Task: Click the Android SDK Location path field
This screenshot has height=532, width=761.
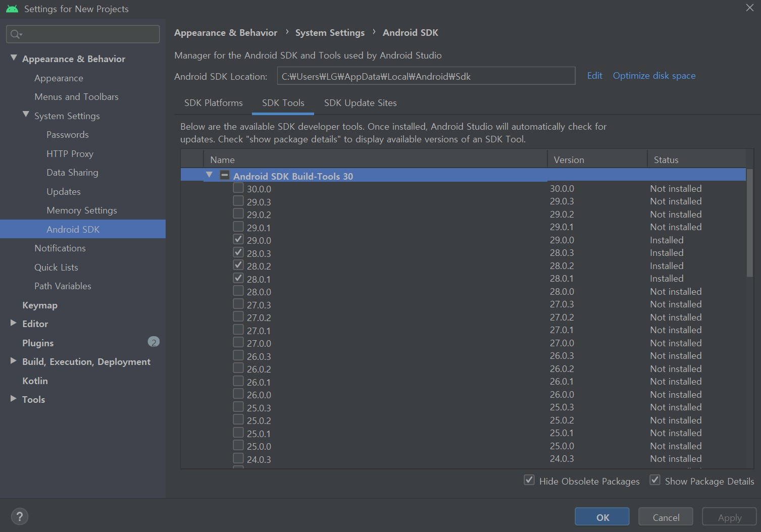Action: pyautogui.click(x=426, y=76)
